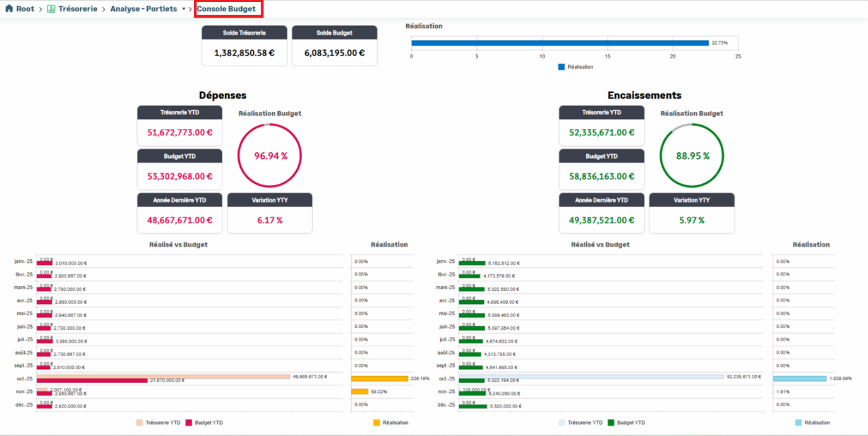Toggle blue Réalisation legend in top chart

[561, 67]
